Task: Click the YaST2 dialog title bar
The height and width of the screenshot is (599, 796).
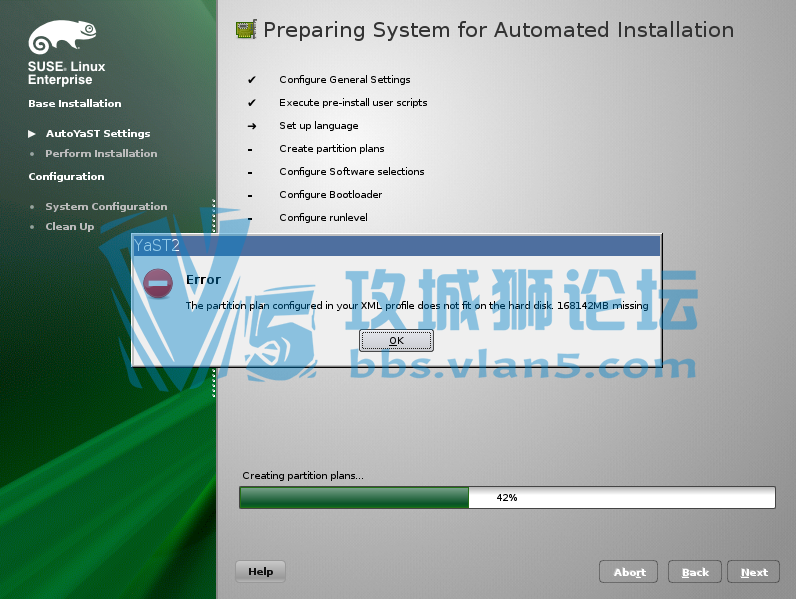Action: (396, 246)
